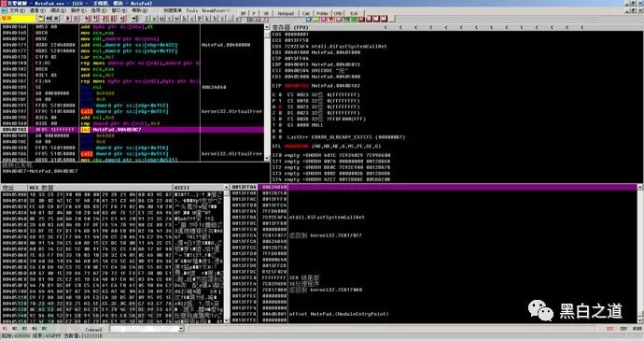Screen dimensions: 644x341
Task: Click the BP button
Action: tap(244, 14)
